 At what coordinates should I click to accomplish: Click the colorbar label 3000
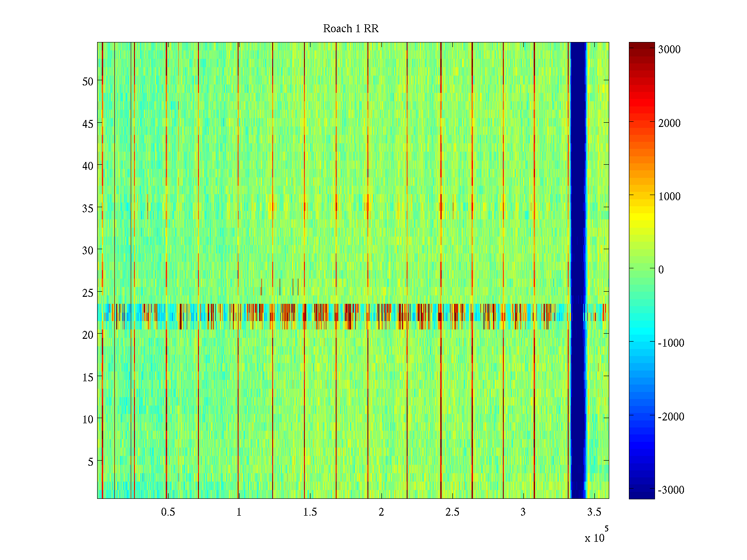[x=669, y=49]
